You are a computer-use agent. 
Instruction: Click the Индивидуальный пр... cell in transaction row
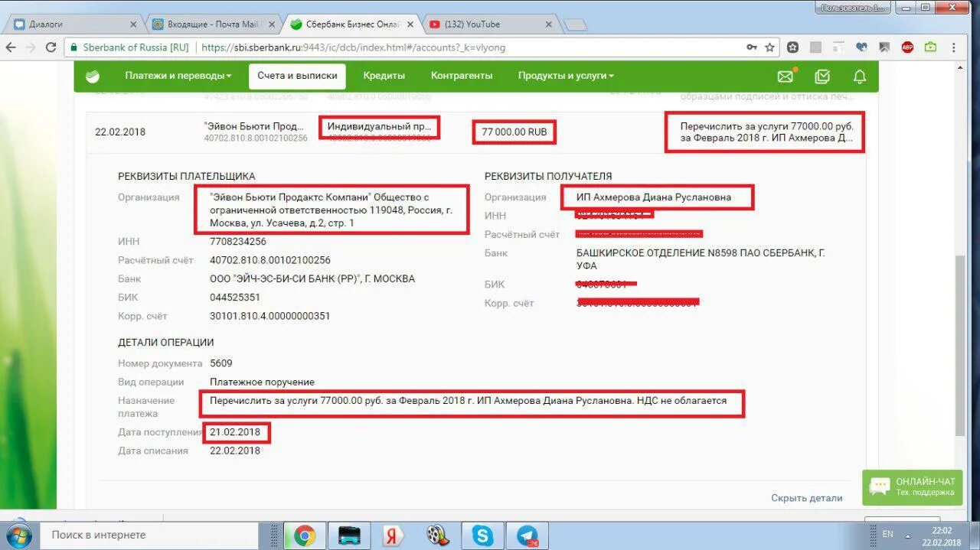[381, 126]
